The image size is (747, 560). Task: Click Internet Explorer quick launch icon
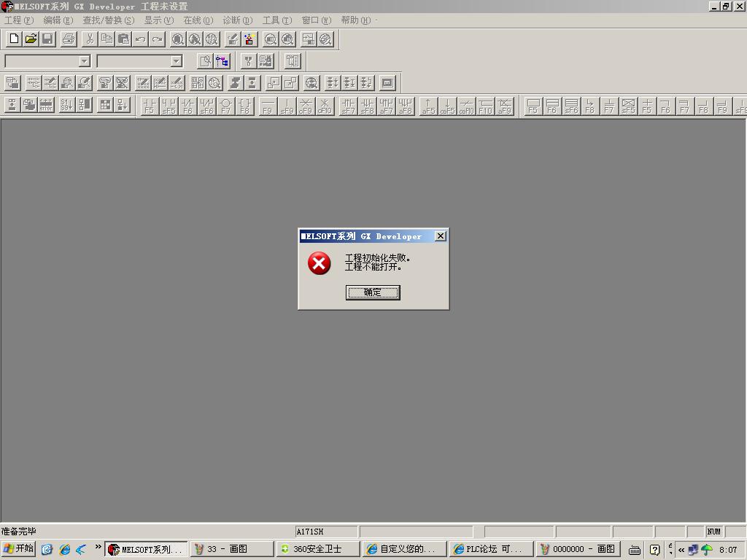[x=64, y=550]
